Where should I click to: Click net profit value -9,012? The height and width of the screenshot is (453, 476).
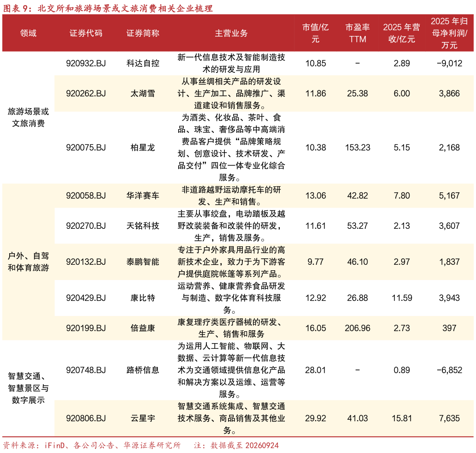(449, 63)
